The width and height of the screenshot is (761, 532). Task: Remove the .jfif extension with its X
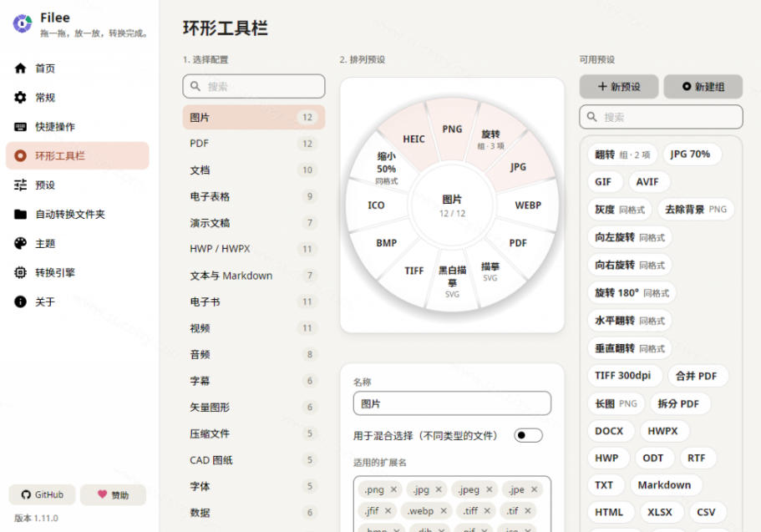(x=388, y=510)
